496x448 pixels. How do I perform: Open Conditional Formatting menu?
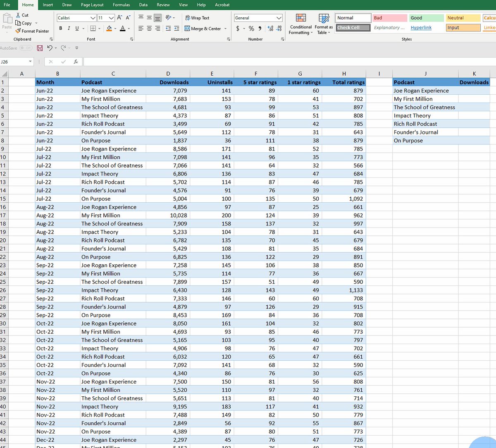pos(301,24)
